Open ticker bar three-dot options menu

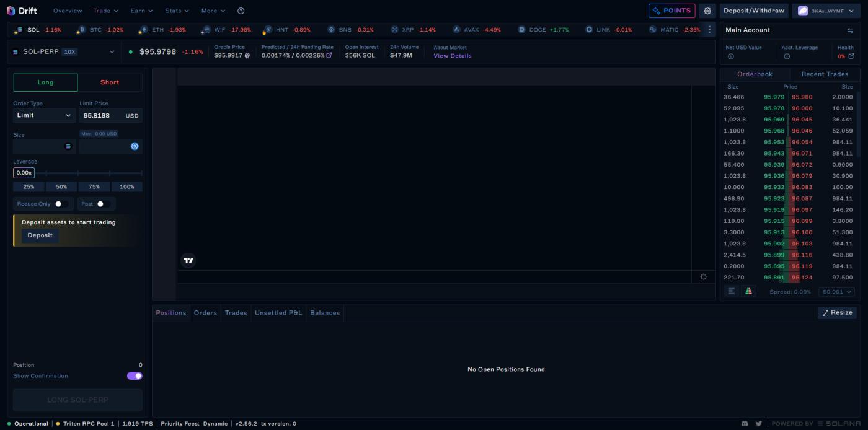point(710,30)
